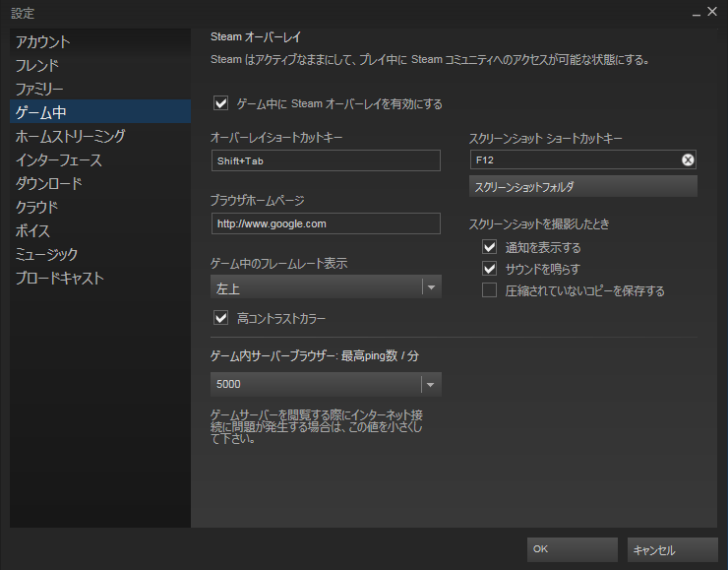Open the frame rate display position dropdown 左上
The image size is (728, 570).
pos(326,287)
